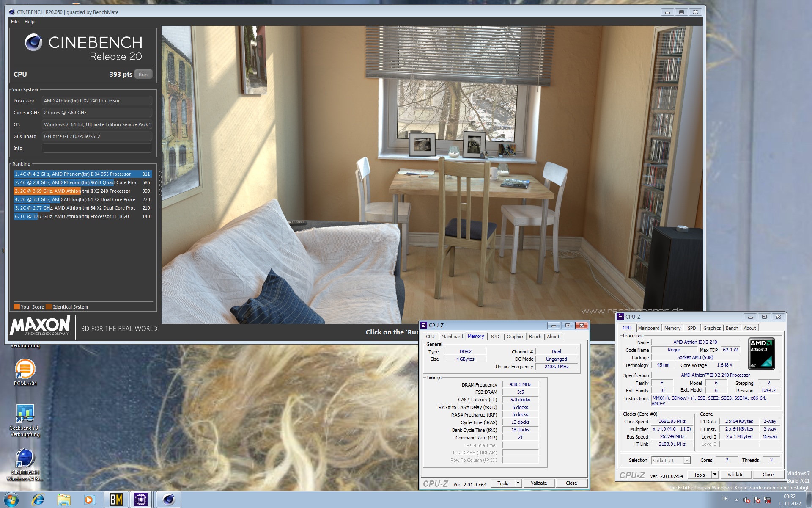Open Windows Explorer folder on taskbar
This screenshot has height=508, width=812.
[x=63, y=500]
